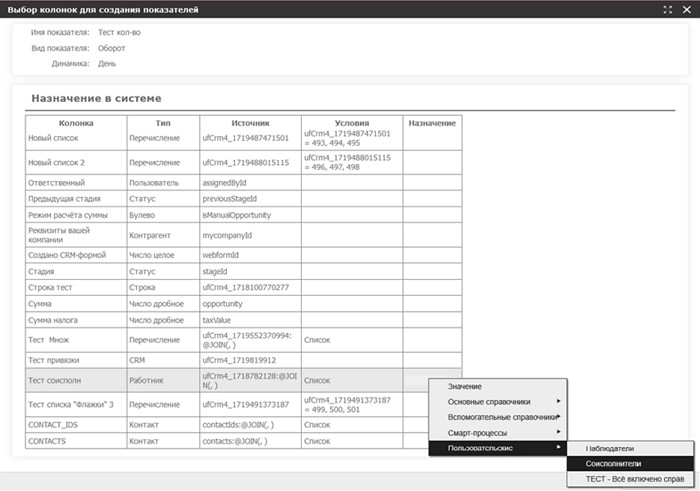Open the Смарт-процессы submenu
This screenshot has width=700, height=491.
tap(498, 433)
